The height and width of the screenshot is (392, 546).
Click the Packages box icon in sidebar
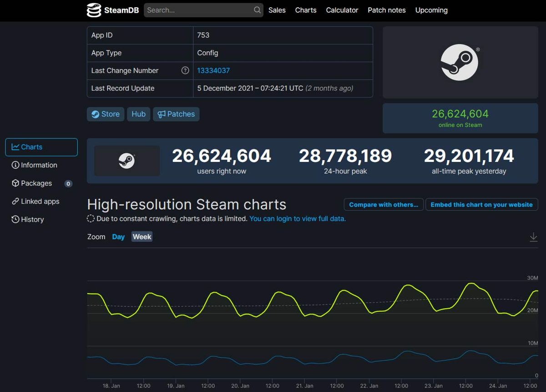pyautogui.click(x=15, y=183)
